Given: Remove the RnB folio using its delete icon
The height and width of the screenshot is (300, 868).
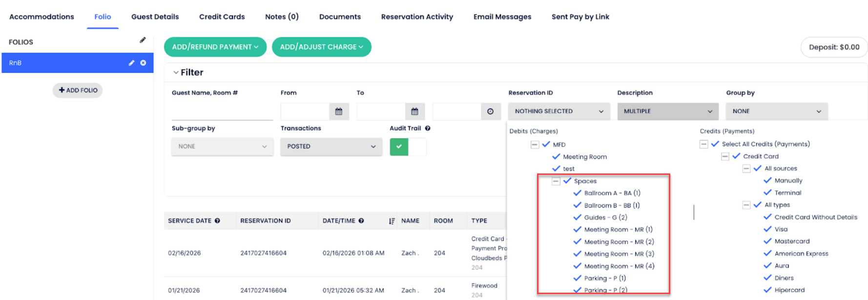Looking at the screenshot, I should (143, 63).
